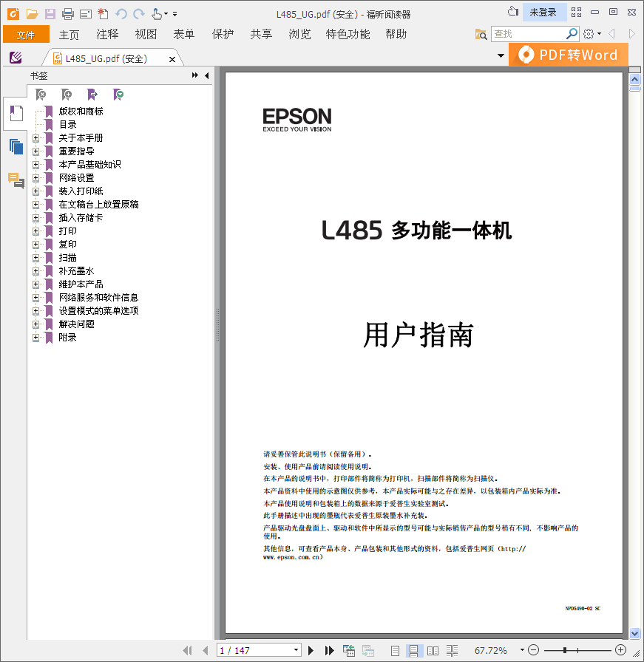Expand the 打印 bookmark node
The height and width of the screenshot is (662, 644).
click(36, 231)
